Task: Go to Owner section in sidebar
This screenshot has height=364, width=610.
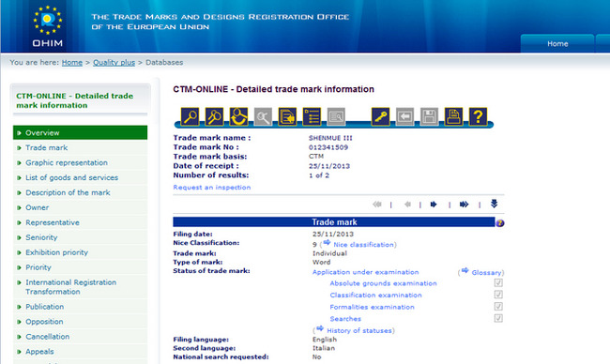Action: pos(80,207)
